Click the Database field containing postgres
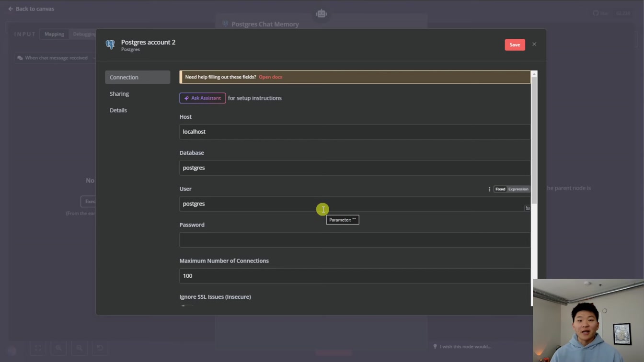644x362 pixels. (x=355, y=168)
